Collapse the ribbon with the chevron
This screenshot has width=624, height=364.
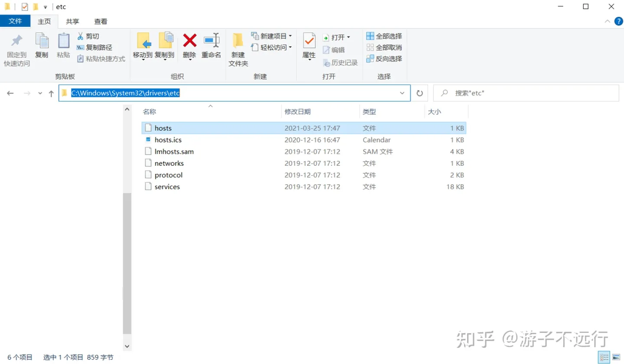(607, 21)
